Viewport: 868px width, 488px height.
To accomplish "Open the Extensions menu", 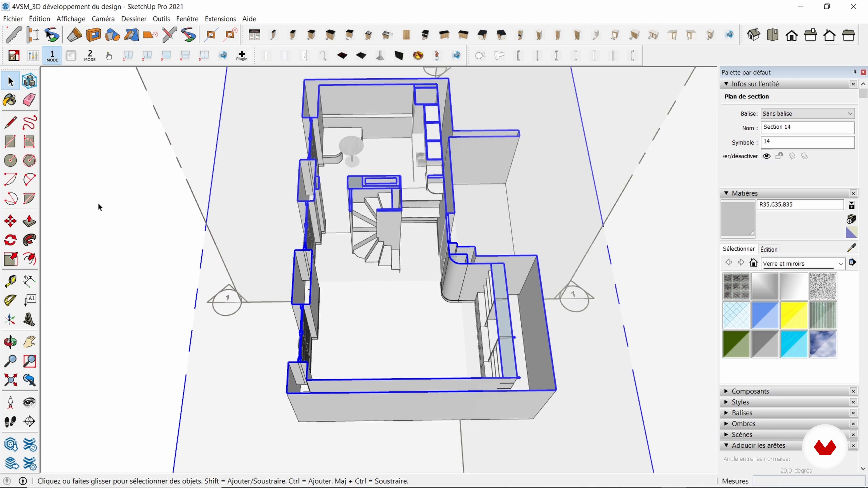I will pos(220,19).
